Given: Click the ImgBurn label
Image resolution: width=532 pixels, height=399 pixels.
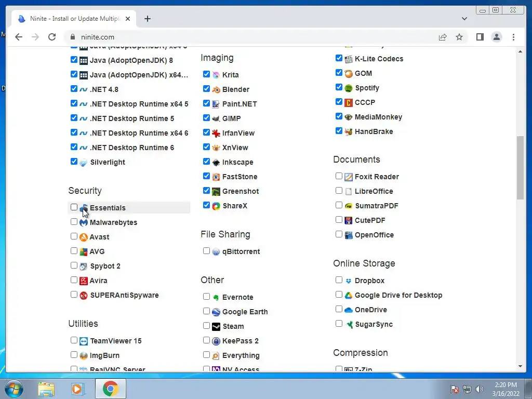Looking at the screenshot, I should [x=104, y=355].
